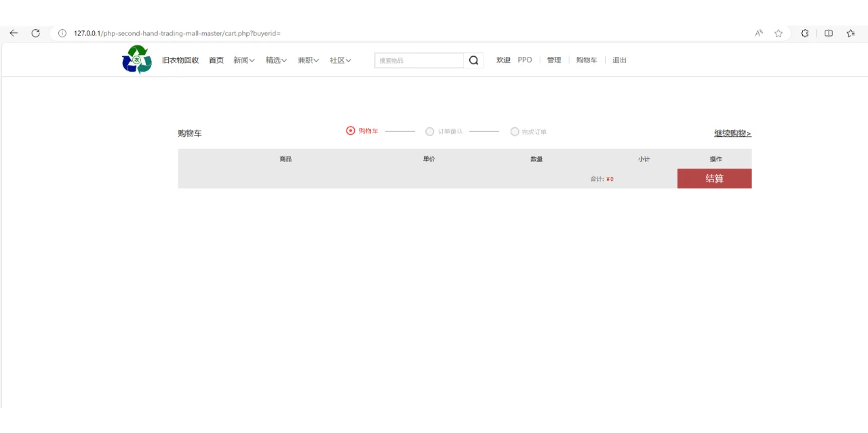
Task: Click 退出 to log out
Action: 618,60
